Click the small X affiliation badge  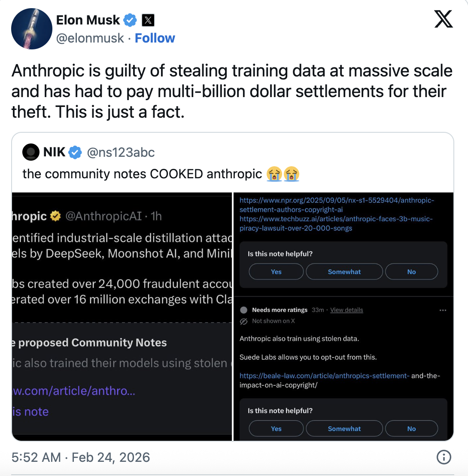(148, 20)
